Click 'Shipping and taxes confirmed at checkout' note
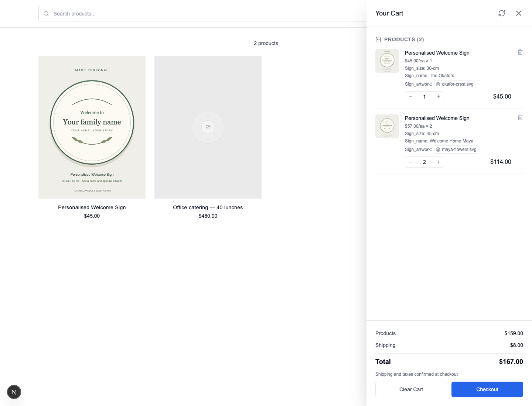This screenshot has height=406, width=532. 416,374
